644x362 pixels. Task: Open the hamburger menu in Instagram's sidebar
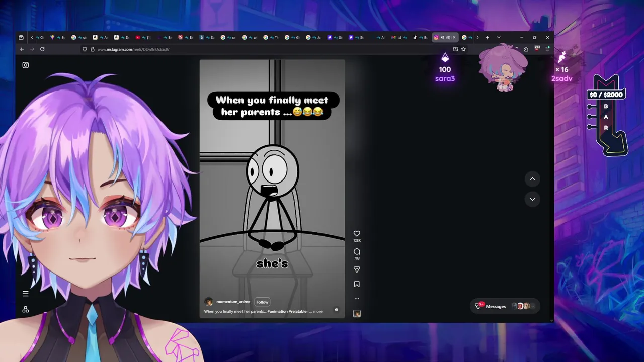(x=26, y=294)
